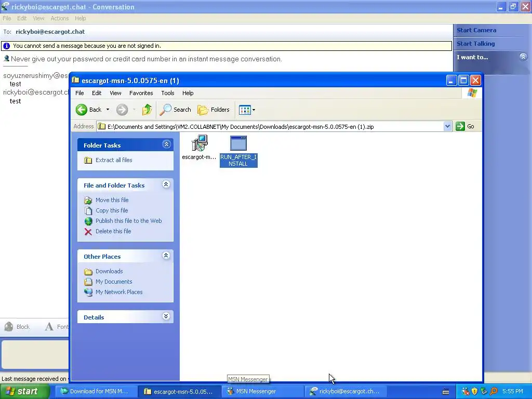Open Actions menu in conversation window
Screen dimensions: 532x399
point(60,18)
